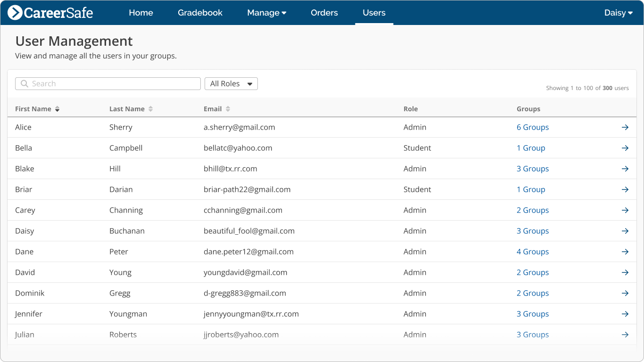Click the arrow on David Young's row
Viewport: 644px width, 362px height.
625,272
